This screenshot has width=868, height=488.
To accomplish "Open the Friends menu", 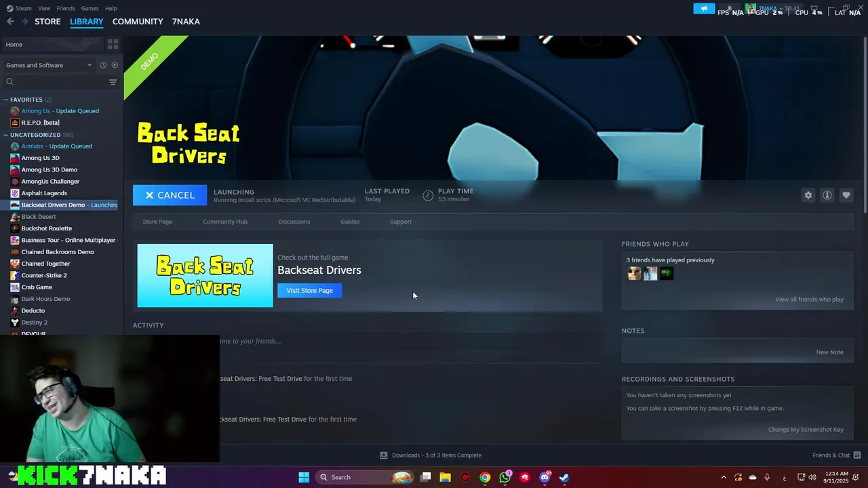I will tap(66, 8).
